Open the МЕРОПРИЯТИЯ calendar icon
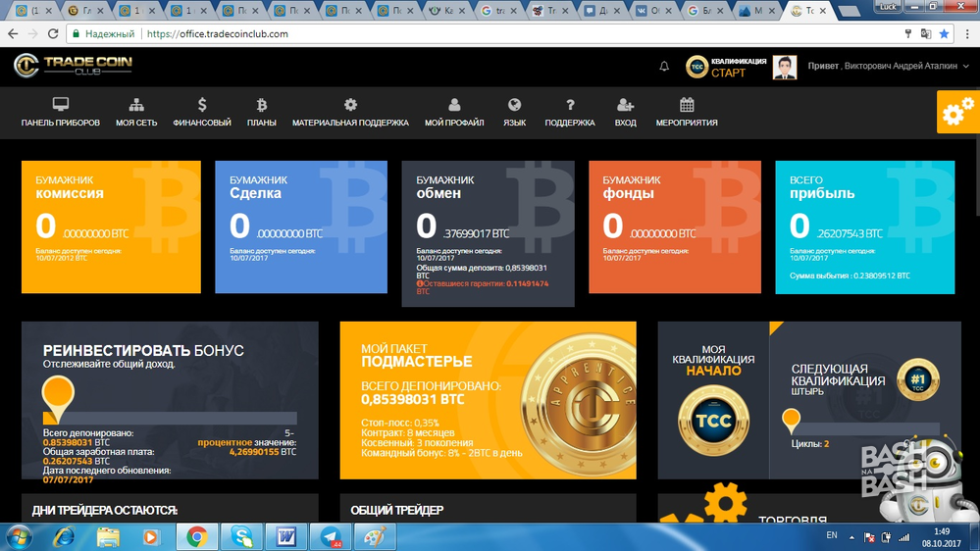The image size is (980, 551). [687, 104]
